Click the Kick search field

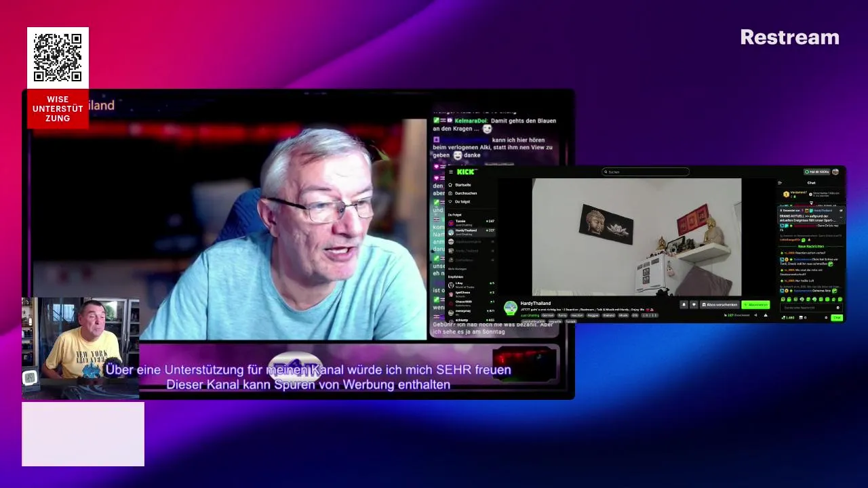(646, 172)
